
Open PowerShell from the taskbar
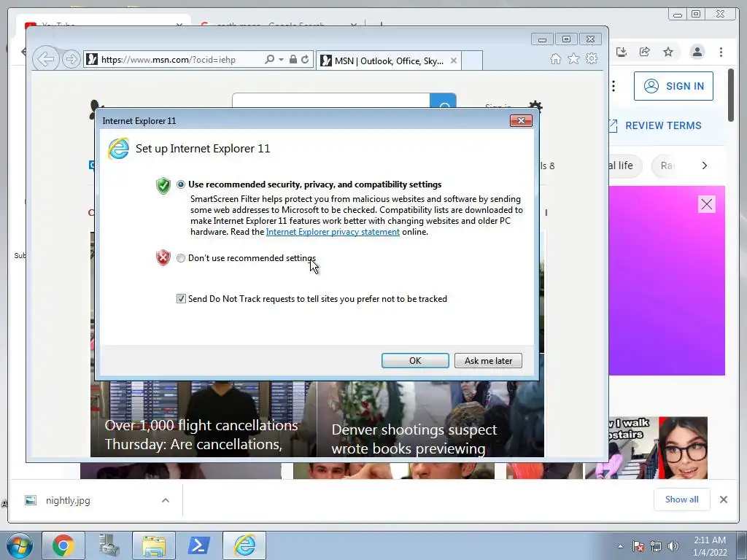click(198, 545)
